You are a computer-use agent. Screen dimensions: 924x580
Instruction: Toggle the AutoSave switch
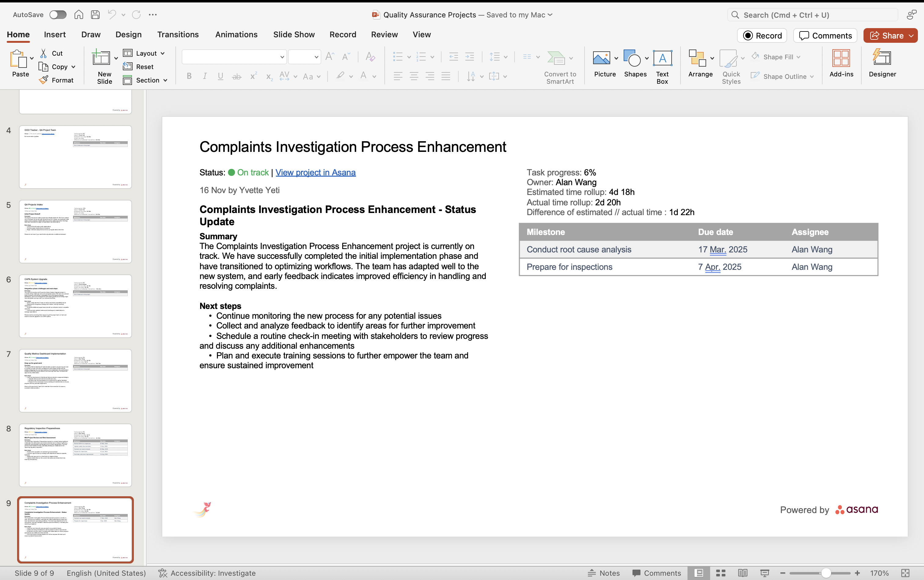click(x=58, y=15)
